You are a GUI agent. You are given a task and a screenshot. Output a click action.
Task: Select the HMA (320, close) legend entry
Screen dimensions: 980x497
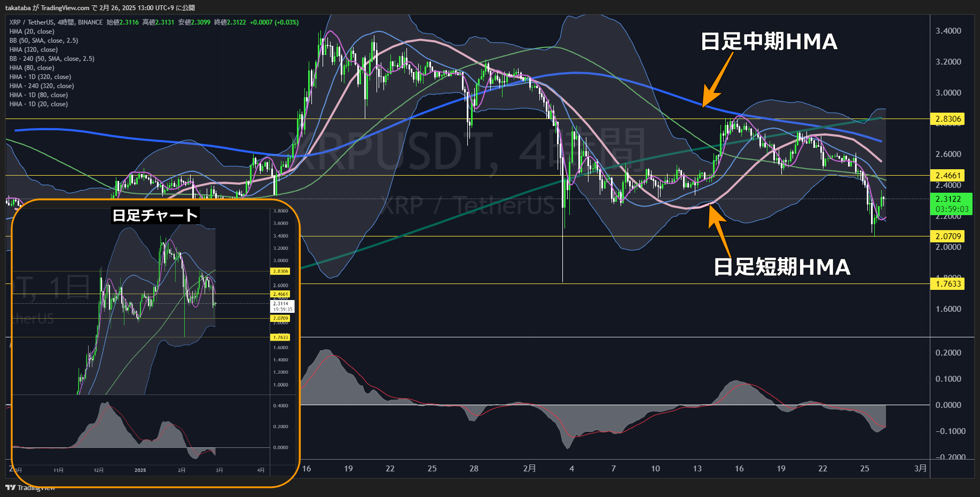[34, 50]
